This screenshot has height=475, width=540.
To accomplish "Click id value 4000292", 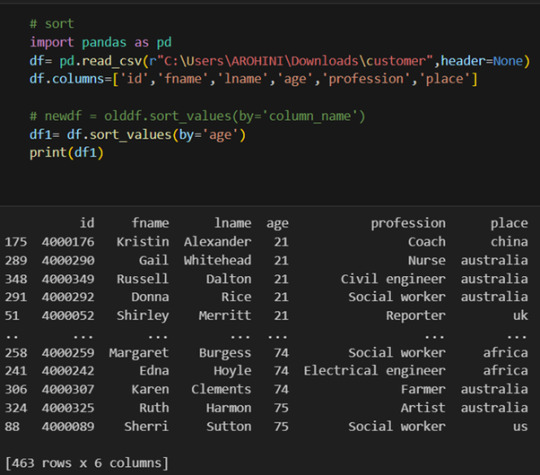I will click(x=68, y=297).
